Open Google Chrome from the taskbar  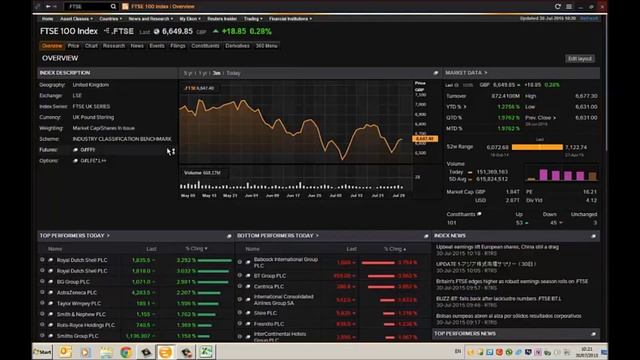[126, 352]
